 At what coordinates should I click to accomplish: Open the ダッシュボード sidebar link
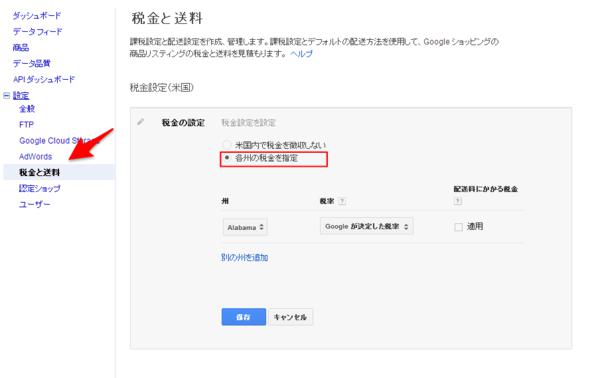(x=37, y=16)
